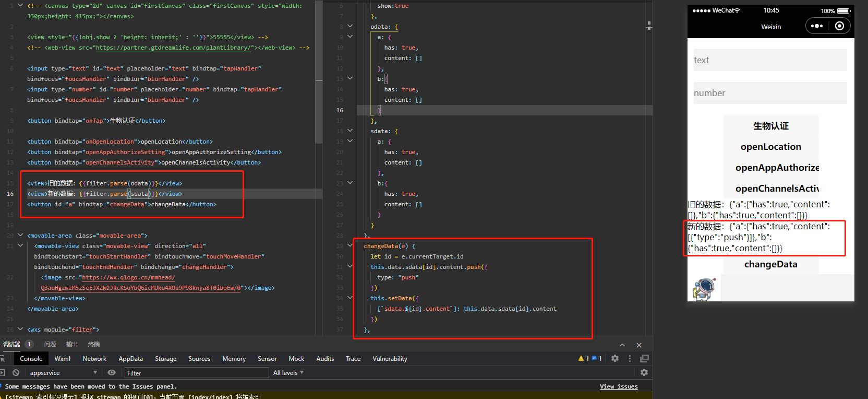The image size is (868, 399).
Task: Click the wxml editor vertical scrollbar thumb
Action: (319, 72)
